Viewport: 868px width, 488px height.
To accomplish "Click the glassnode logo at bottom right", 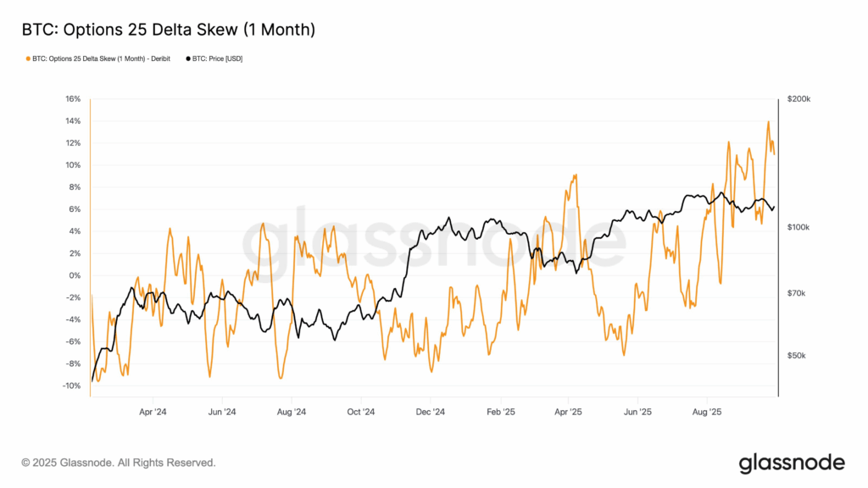I will [791, 463].
